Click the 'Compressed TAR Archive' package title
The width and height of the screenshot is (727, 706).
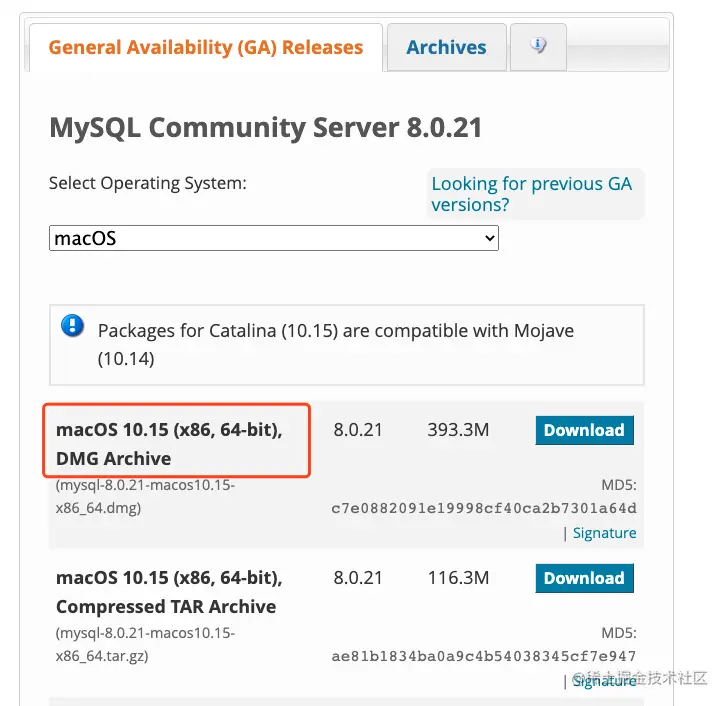point(169,592)
